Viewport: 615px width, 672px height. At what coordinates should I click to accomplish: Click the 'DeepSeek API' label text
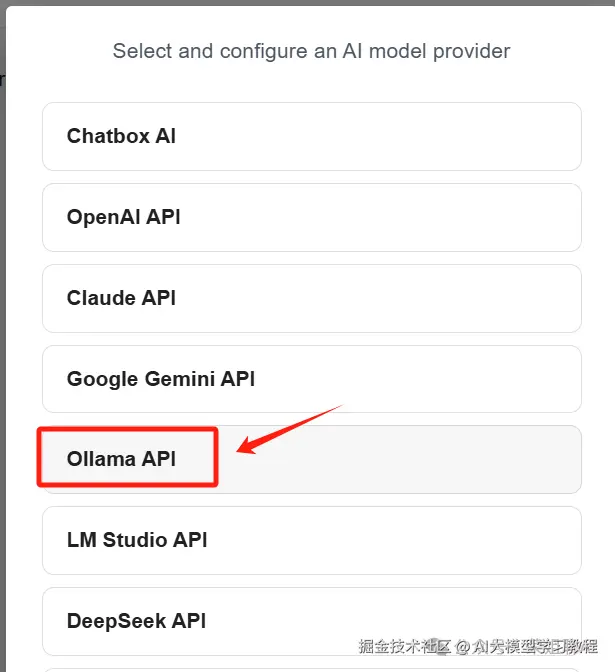click(136, 621)
